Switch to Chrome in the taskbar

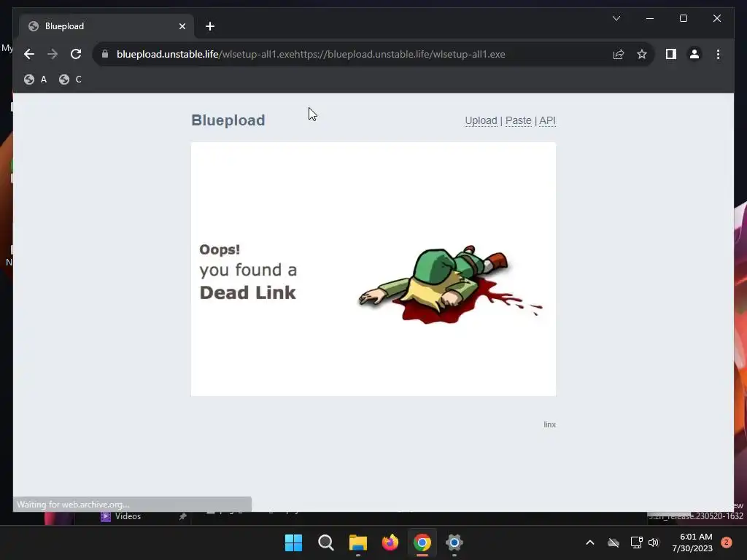click(x=422, y=542)
